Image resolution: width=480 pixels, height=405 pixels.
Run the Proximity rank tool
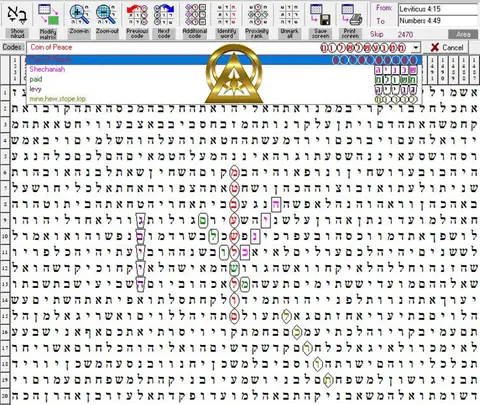pyautogui.click(x=258, y=14)
